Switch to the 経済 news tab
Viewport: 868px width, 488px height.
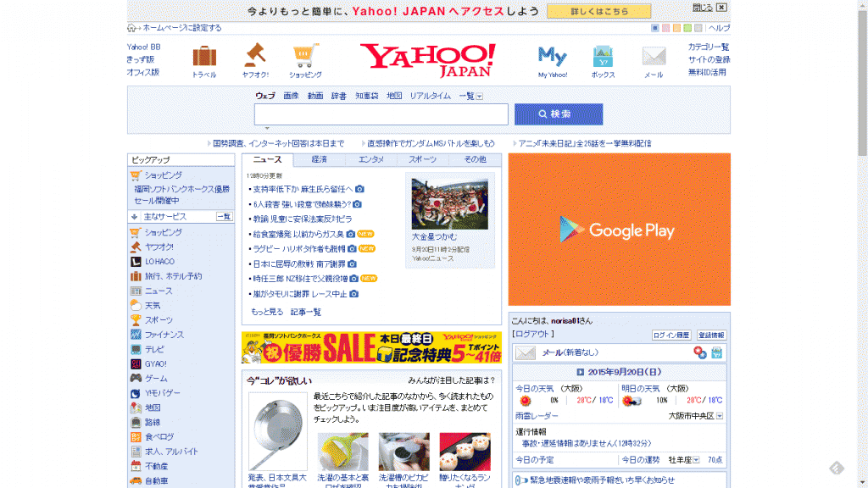click(x=320, y=159)
